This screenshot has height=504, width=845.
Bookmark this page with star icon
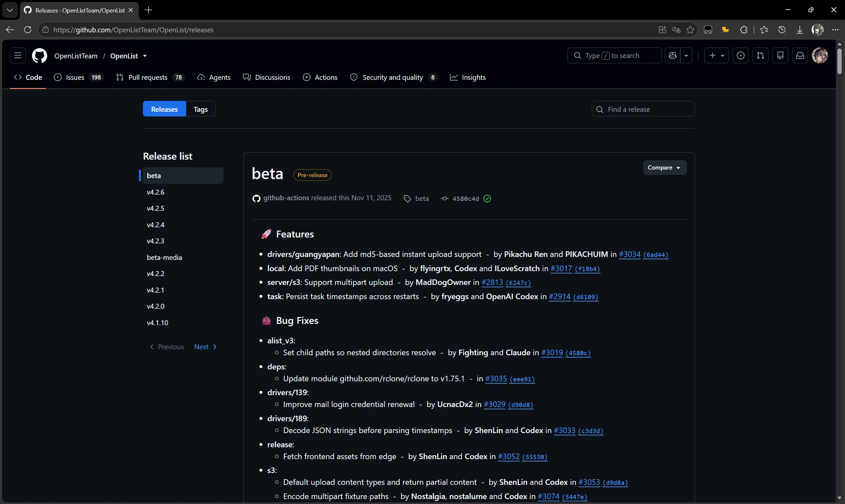coord(690,30)
